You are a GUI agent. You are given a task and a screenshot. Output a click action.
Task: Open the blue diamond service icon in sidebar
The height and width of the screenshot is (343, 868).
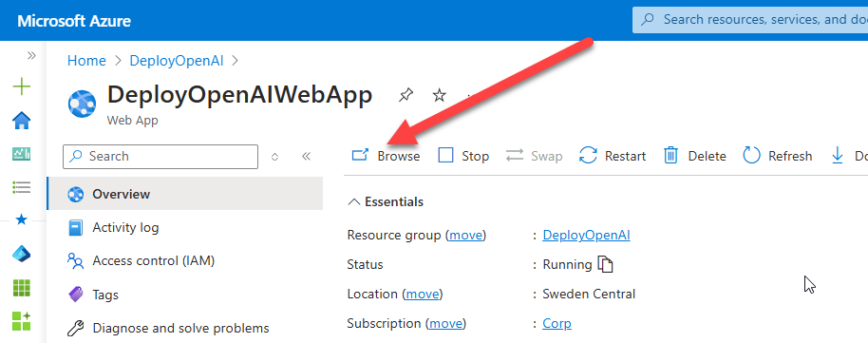point(22,254)
